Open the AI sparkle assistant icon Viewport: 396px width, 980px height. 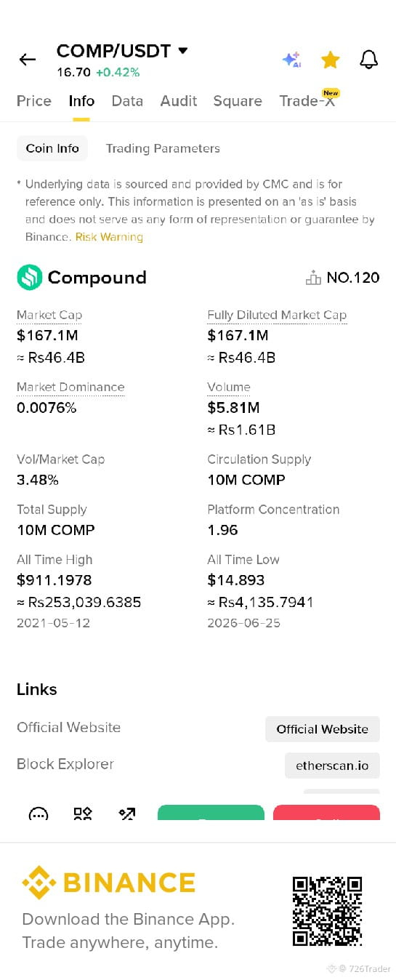tap(291, 60)
